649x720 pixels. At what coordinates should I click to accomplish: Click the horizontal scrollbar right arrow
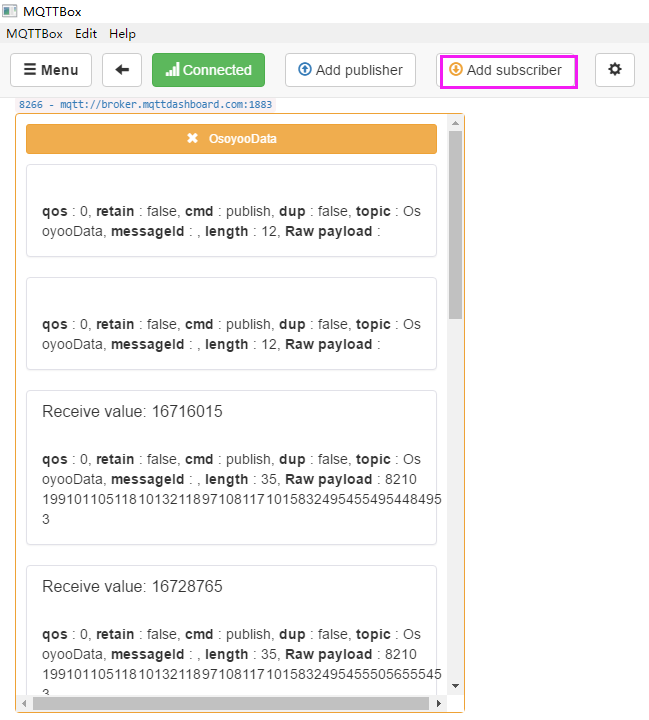439,703
